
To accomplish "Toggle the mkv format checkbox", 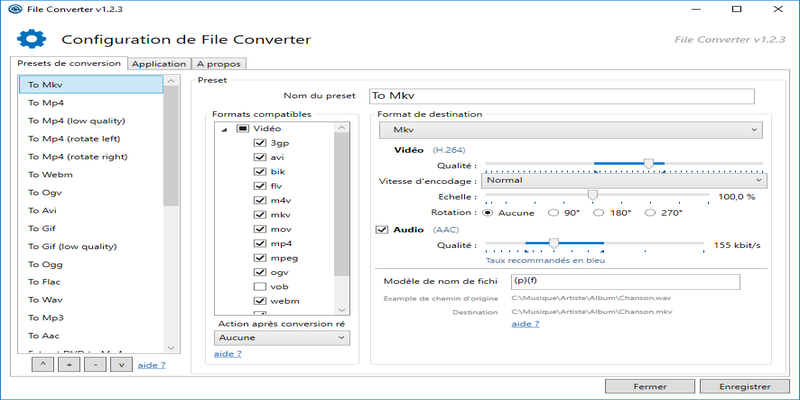I will (x=260, y=214).
